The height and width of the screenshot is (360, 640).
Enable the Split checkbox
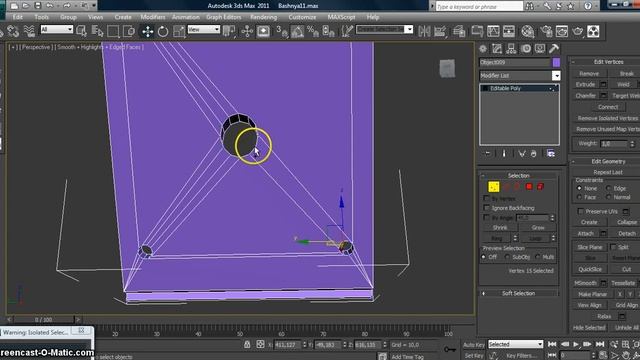(x=613, y=247)
